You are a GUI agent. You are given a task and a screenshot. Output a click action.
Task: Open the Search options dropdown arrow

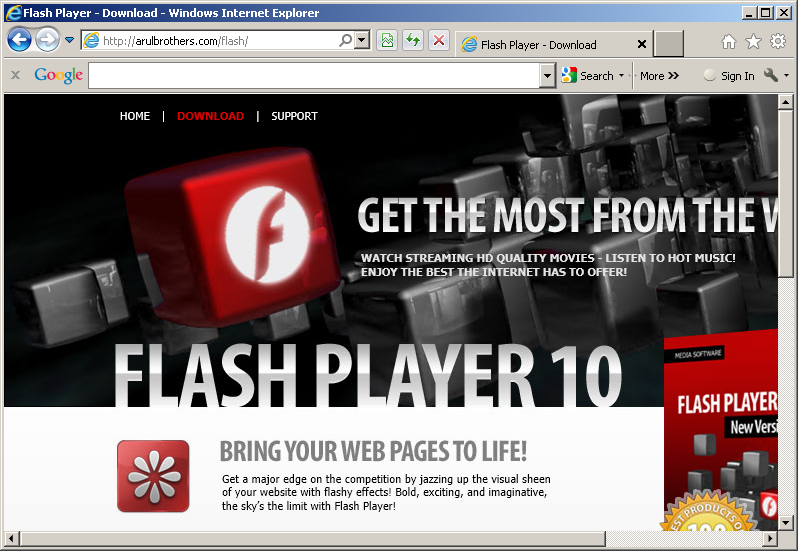coord(621,76)
